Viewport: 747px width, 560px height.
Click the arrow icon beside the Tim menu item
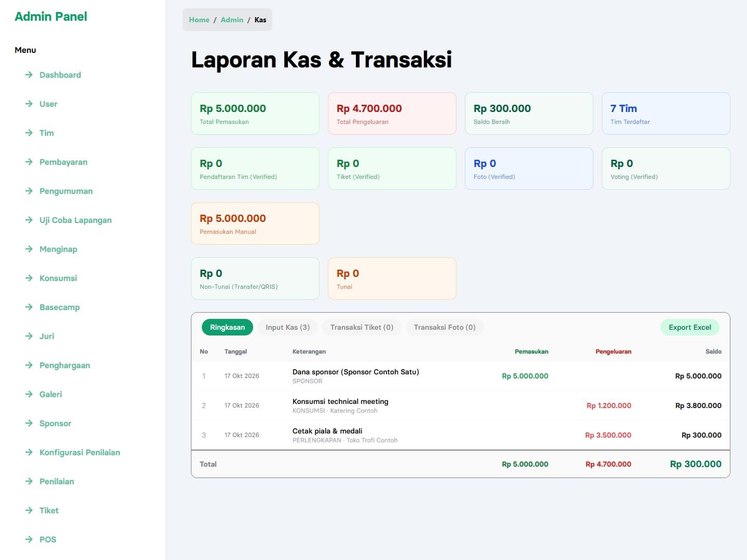29,133
